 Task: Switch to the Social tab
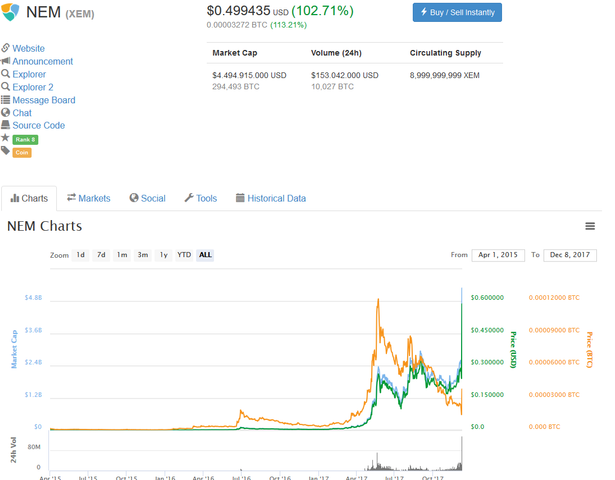coord(147,198)
